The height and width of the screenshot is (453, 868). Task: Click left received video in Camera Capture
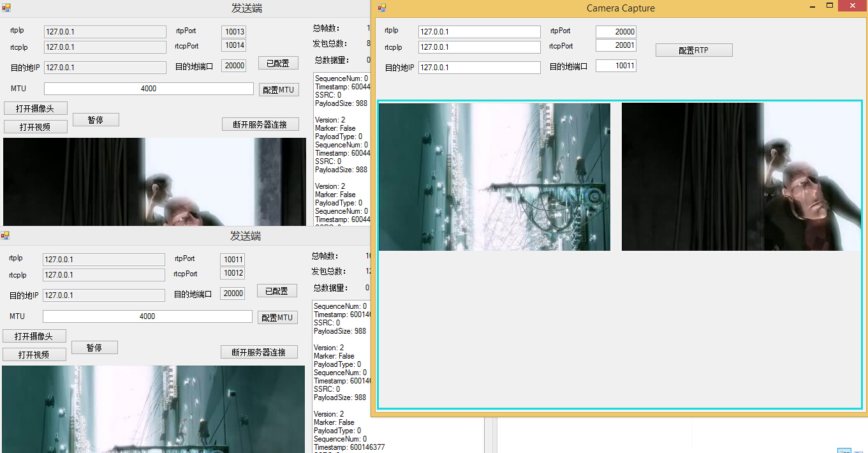(494, 177)
